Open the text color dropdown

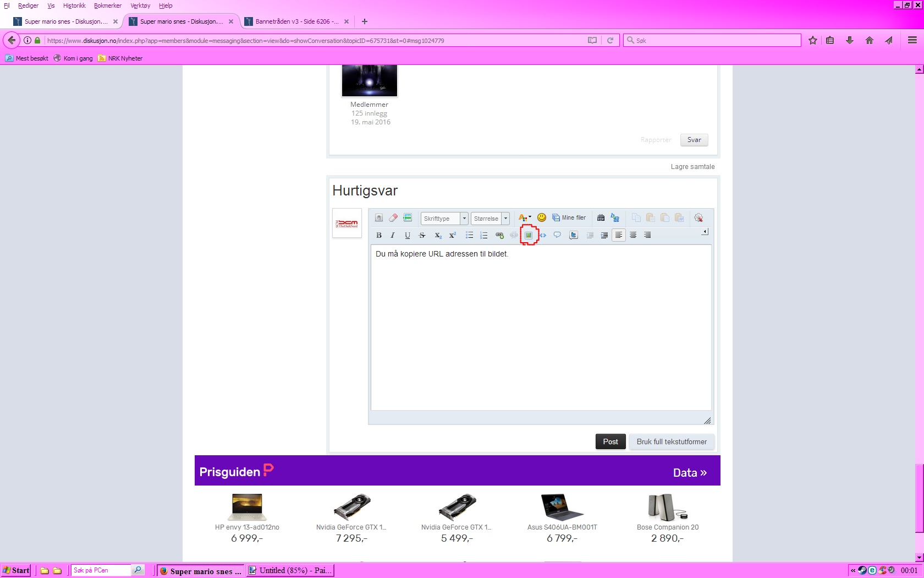click(525, 217)
